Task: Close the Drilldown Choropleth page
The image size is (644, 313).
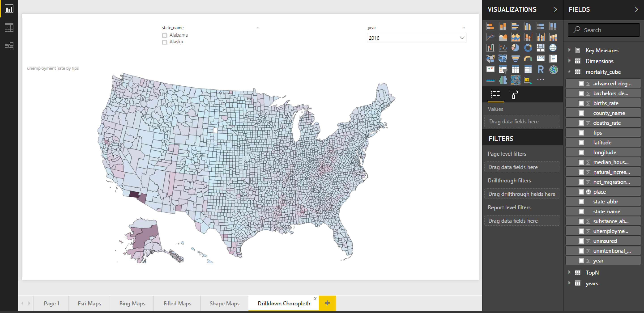Action: tap(315, 298)
